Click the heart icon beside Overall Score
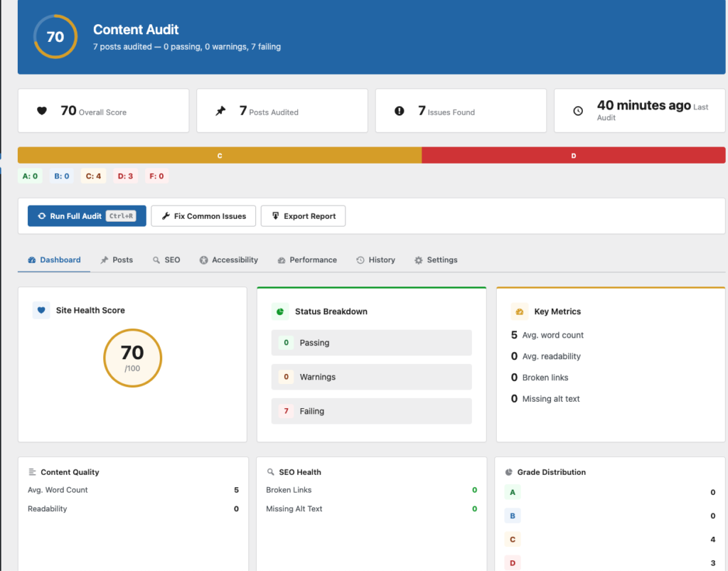Image resolution: width=728 pixels, height=571 pixels. pos(42,111)
